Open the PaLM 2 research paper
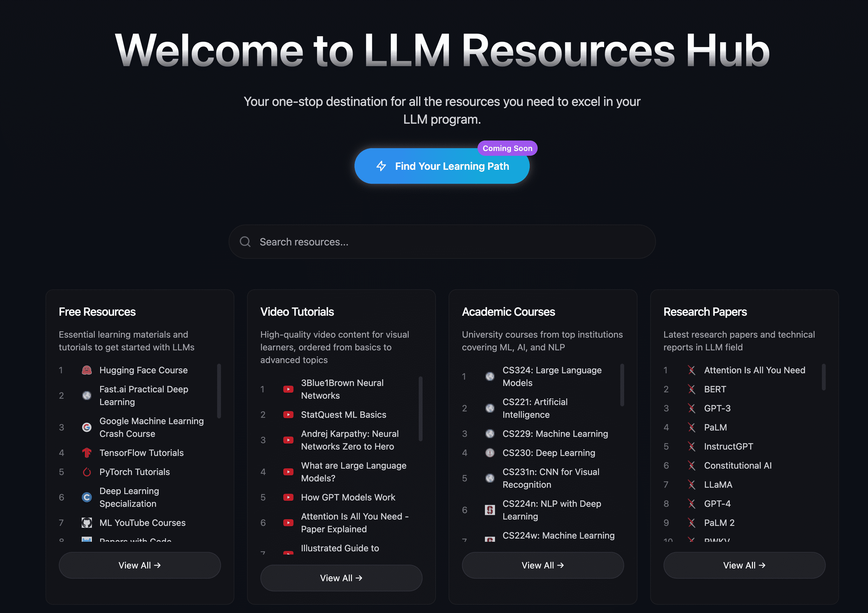The width and height of the screenshot is (868, 613). (x=719, y=523)
